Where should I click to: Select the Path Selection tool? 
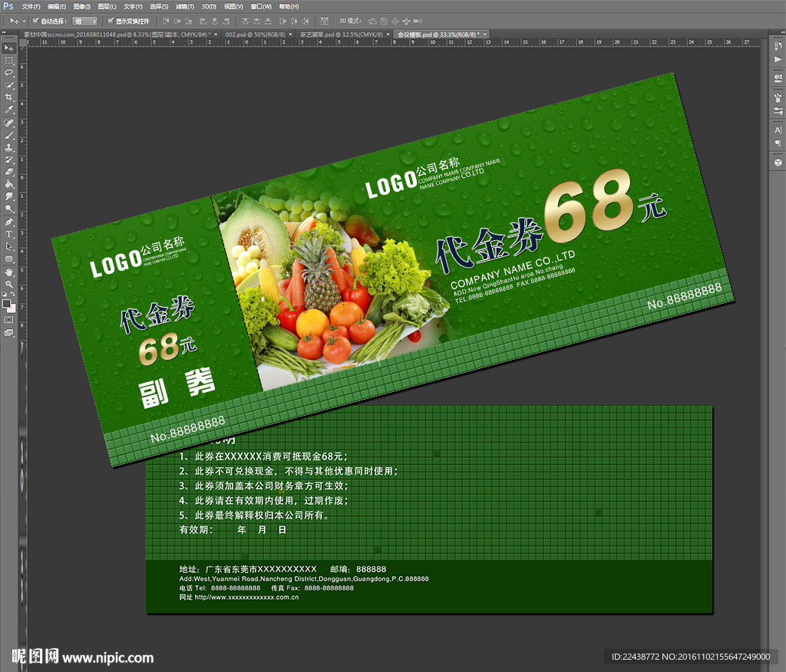pos(9,246)
